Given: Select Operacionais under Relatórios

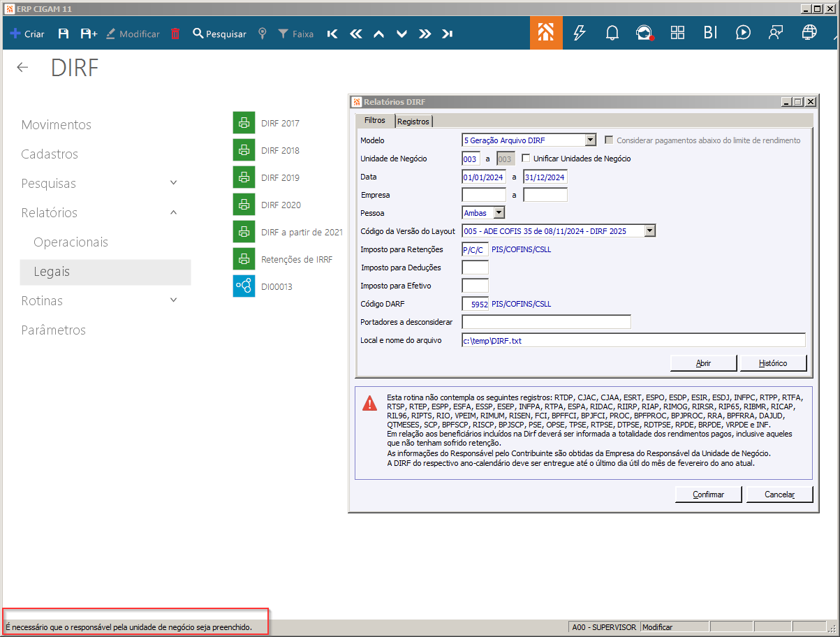Looking at the screenshot, I should tap(71, 242).
